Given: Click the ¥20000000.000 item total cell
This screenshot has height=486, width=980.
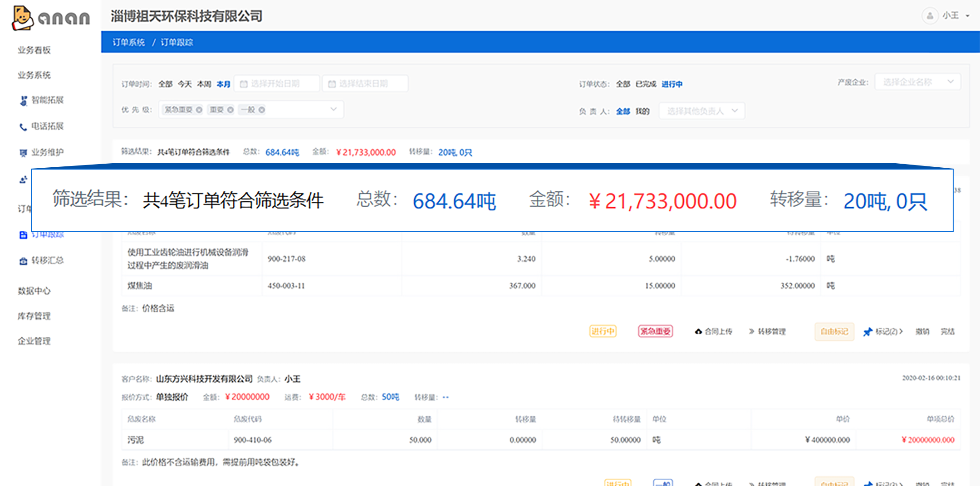Looking at the screenshot, I should pos(928,440).
